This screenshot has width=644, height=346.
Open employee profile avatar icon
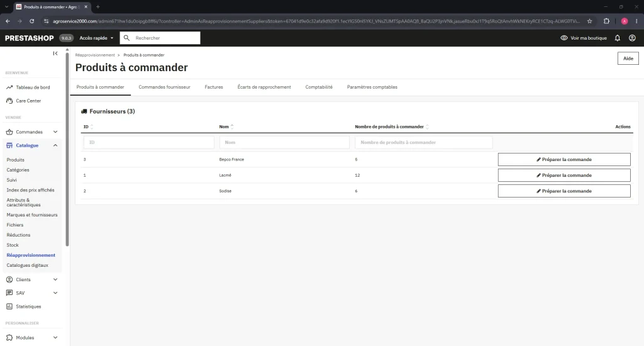coord(632,38)
